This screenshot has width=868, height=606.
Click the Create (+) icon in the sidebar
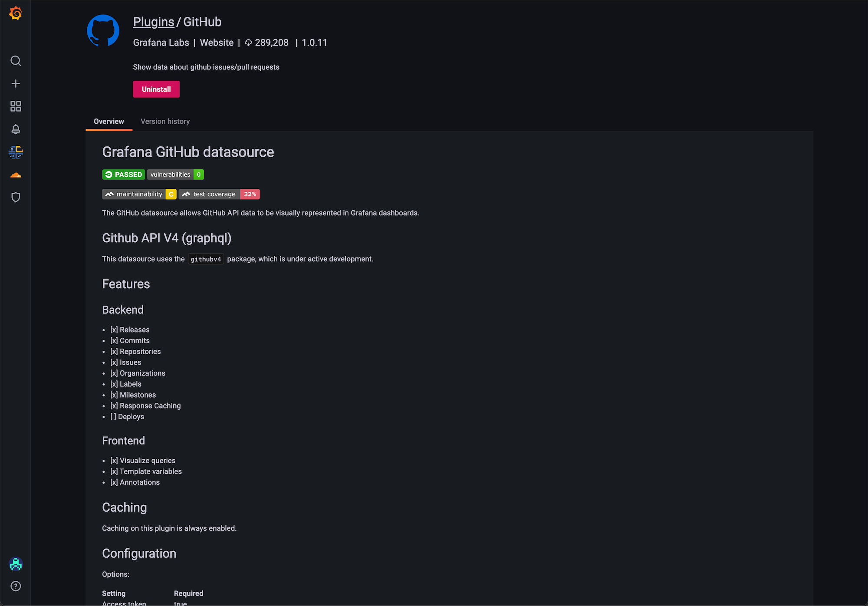coord(16,83)
